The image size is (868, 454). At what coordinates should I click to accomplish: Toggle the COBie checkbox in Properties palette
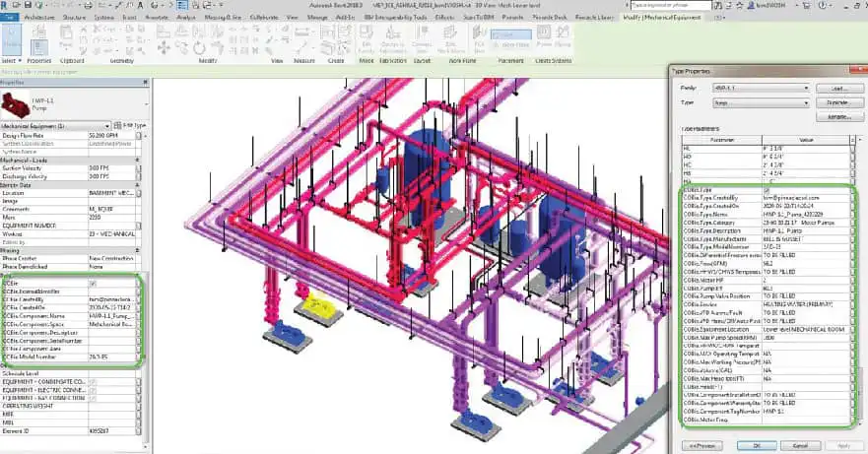pos(93,284)
